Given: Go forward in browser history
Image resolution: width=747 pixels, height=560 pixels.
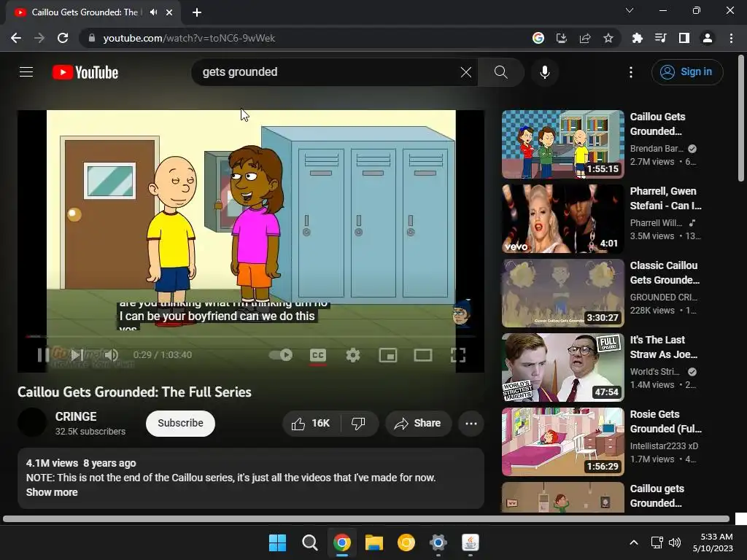Looking at the screenshot, I should click(x=39, y=38).
